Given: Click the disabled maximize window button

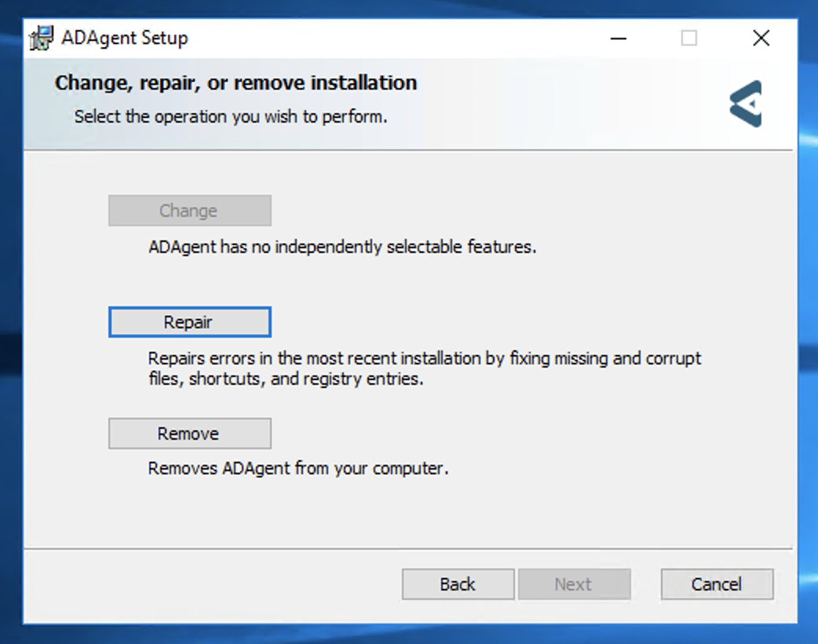Looking at the screenshot, I should (x=689, y=38).
